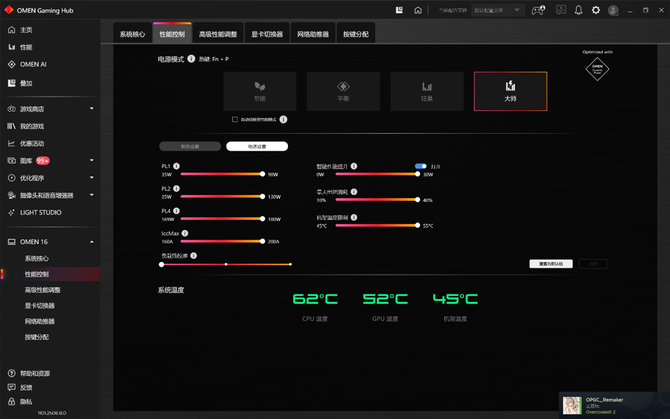Open the PL4 info icon
This screenshot has width=670, height=419.
(x=176, y=211)
